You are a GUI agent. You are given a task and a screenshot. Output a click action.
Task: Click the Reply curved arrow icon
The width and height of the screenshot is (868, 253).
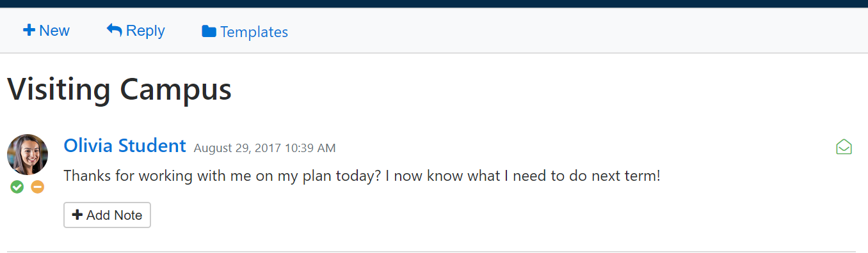115,30
